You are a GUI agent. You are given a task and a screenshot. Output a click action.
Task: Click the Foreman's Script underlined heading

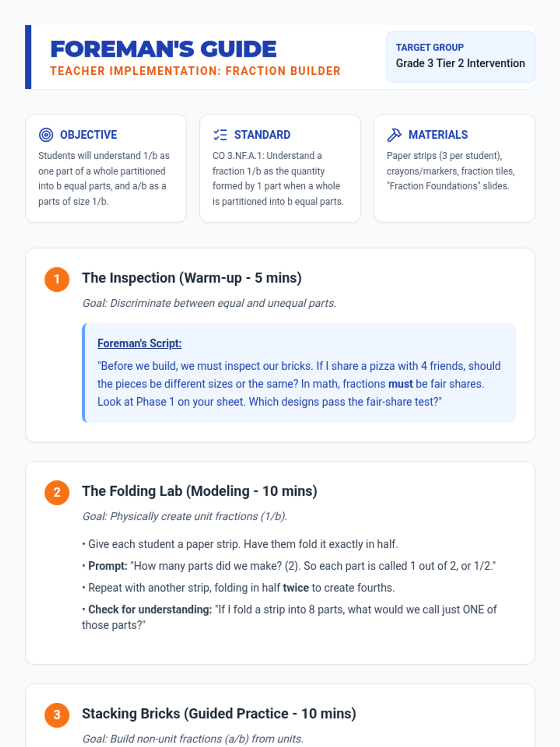point(140,343)
